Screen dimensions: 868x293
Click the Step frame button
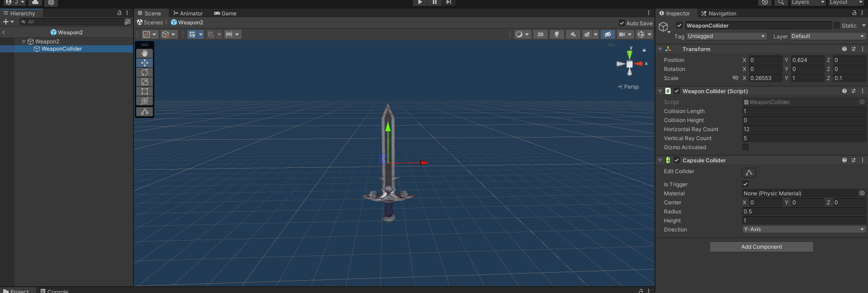pos(448,2)
